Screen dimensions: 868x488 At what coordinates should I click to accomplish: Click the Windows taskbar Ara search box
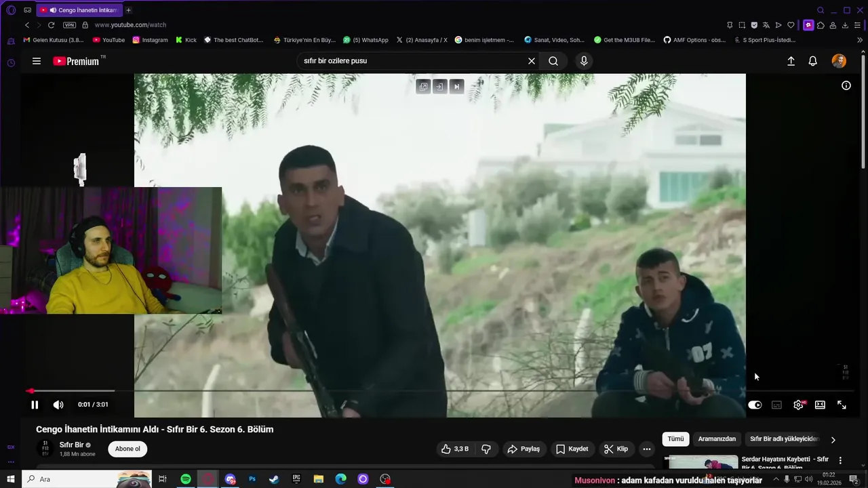87,479
